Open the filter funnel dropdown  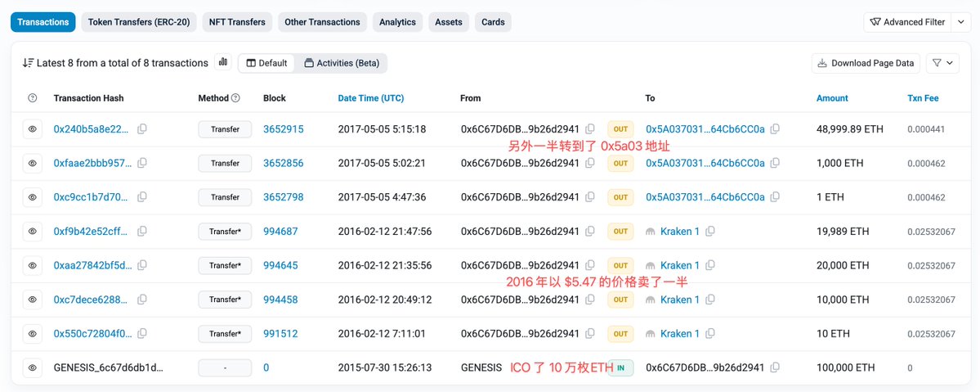942,63
